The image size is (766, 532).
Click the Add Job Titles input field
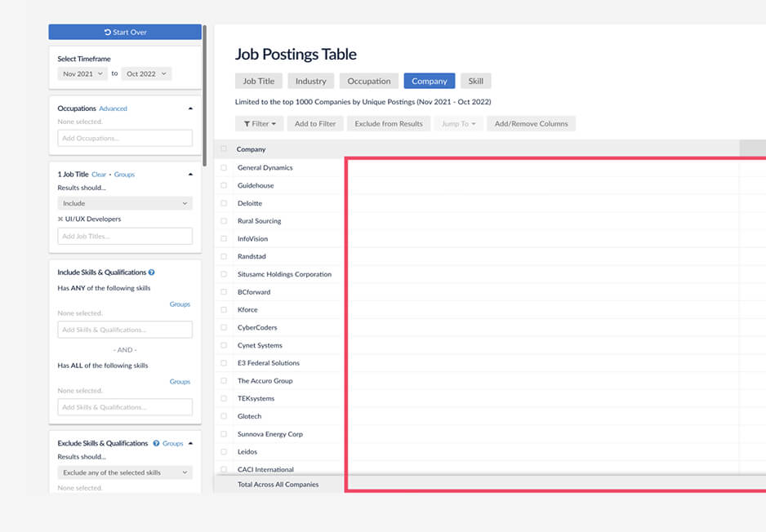[125, 237]
